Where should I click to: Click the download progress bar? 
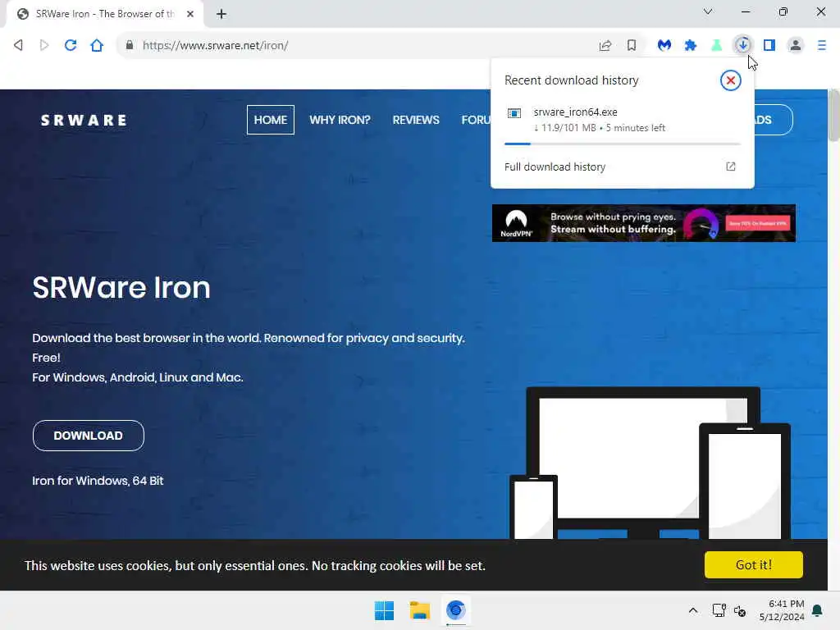[622, 144]
